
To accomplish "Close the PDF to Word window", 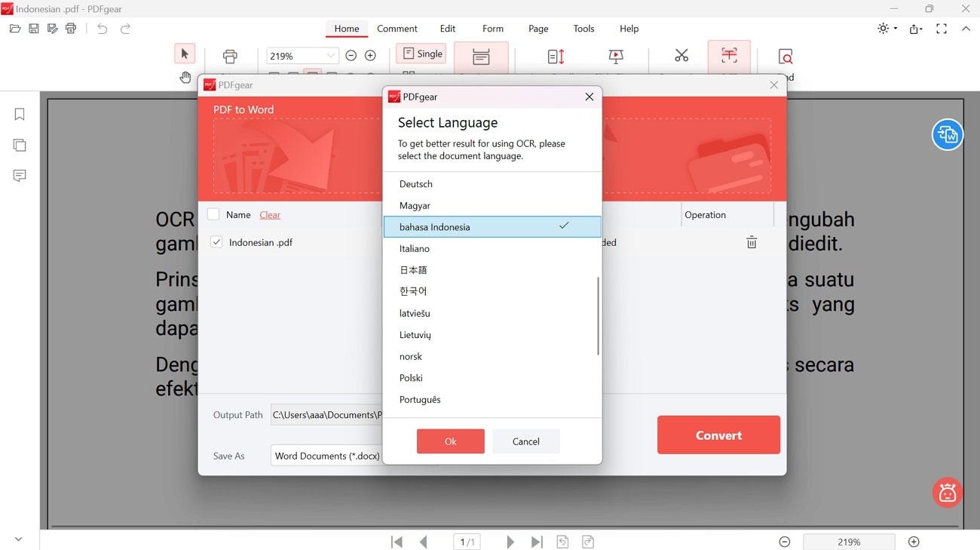I will point(773,85).
